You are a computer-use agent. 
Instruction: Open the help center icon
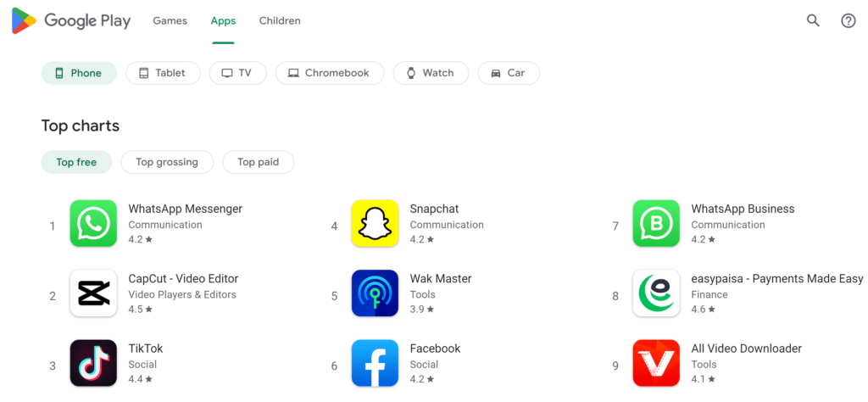tap(848, 20)
